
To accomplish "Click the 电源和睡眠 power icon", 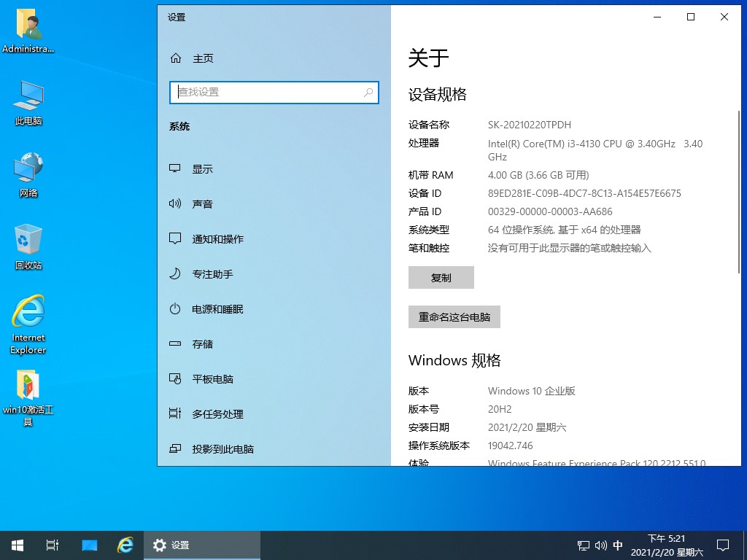I will point(175,308).
